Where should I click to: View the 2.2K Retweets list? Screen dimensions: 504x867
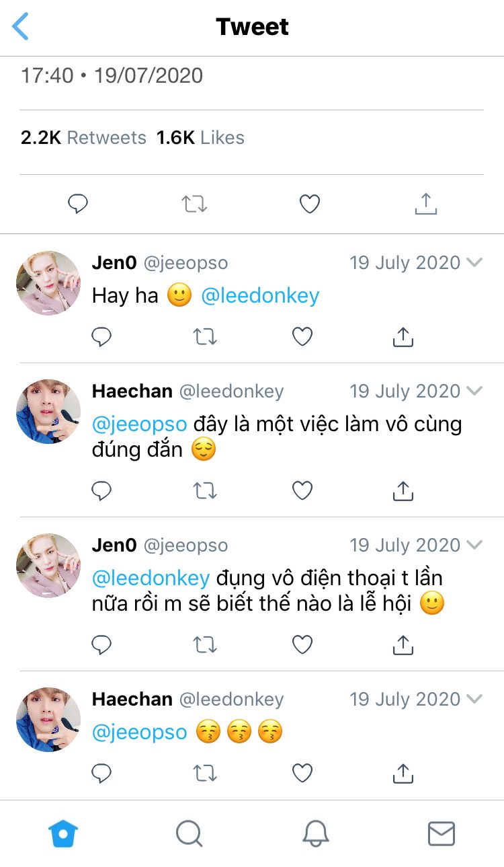pos(83,138)
